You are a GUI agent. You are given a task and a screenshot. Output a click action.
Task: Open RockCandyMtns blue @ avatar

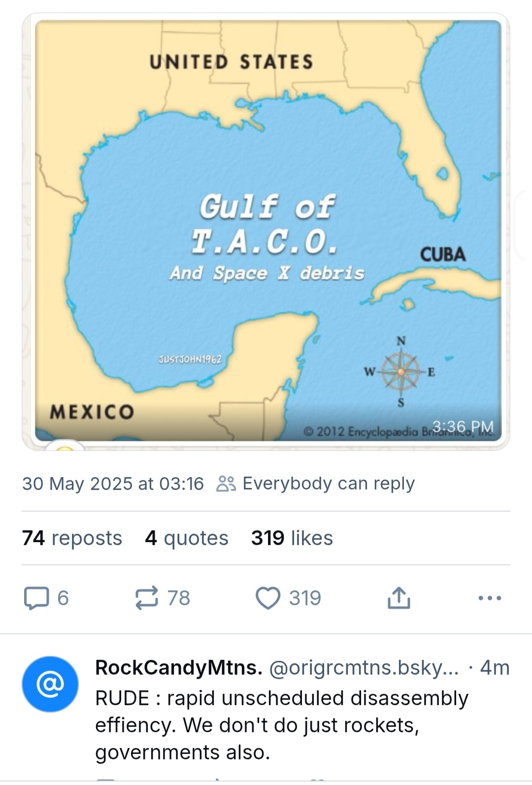pos(50,684)
